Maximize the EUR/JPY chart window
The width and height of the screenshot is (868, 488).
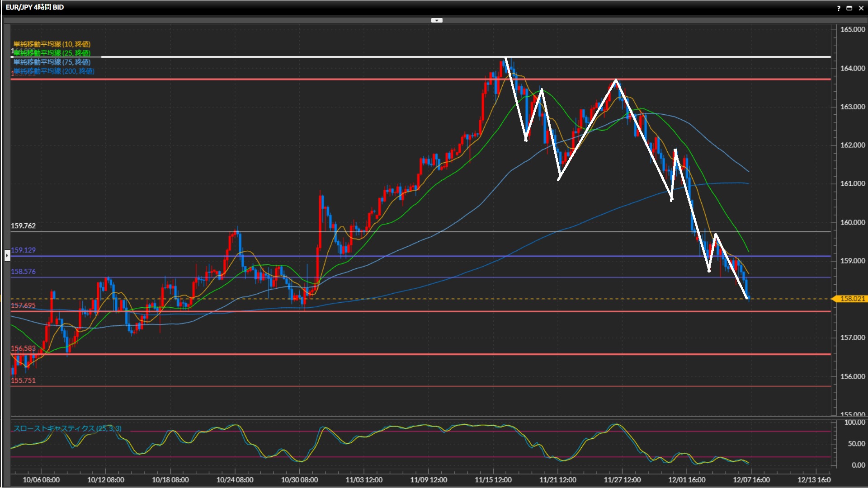[849, 8]
